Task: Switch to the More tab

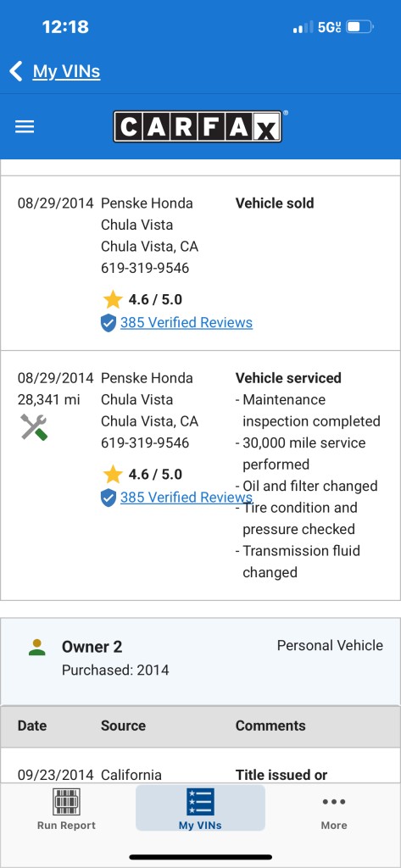Action: click(x=334, y=808)
